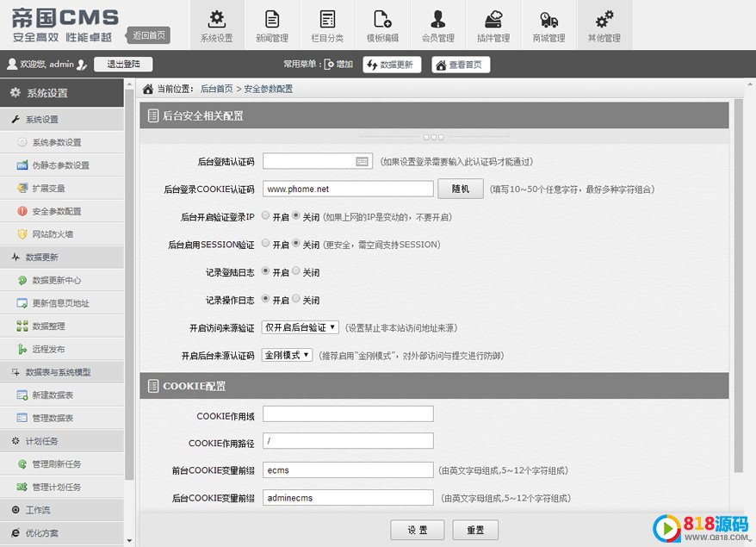Select 开启 for 记录操作日志
Viewport: 756px width, 547px height.
[266, 299]
